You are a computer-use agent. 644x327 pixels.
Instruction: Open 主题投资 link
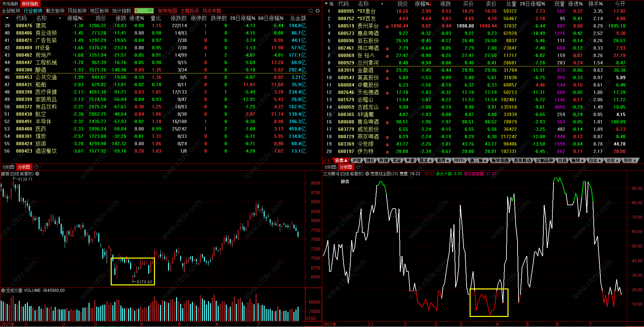coord(190,11)
